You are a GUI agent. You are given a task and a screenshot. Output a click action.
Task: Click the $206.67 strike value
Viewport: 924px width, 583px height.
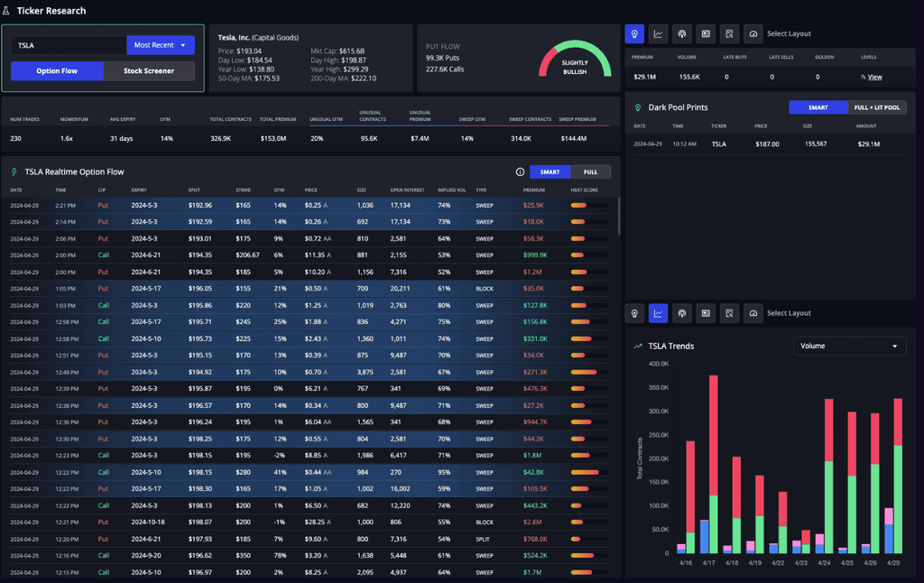247,255
